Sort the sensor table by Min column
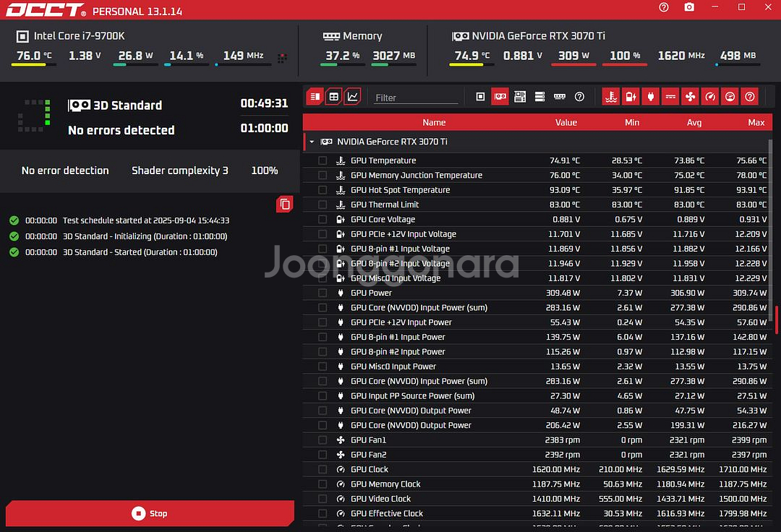This screenshot has width=781, height=532. coord(632,122)
